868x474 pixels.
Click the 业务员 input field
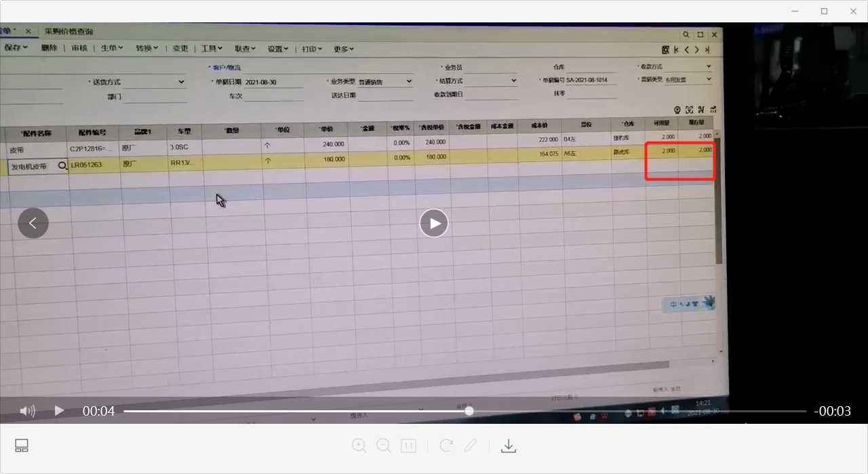tap(491, 67)
